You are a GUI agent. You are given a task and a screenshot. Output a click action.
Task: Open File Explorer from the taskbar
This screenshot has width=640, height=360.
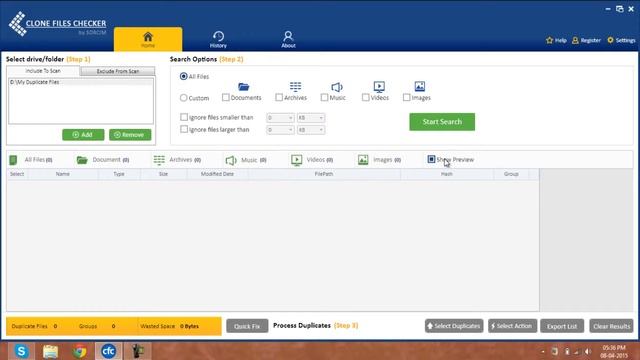51,351
